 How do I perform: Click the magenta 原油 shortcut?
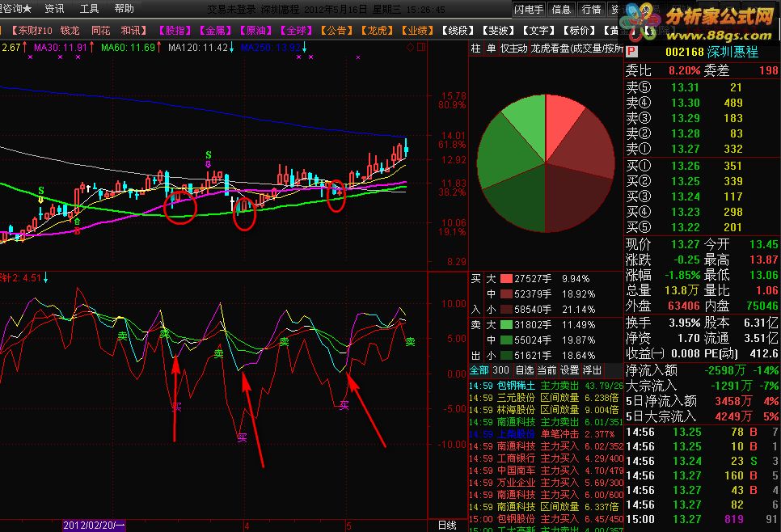[255, 31]
